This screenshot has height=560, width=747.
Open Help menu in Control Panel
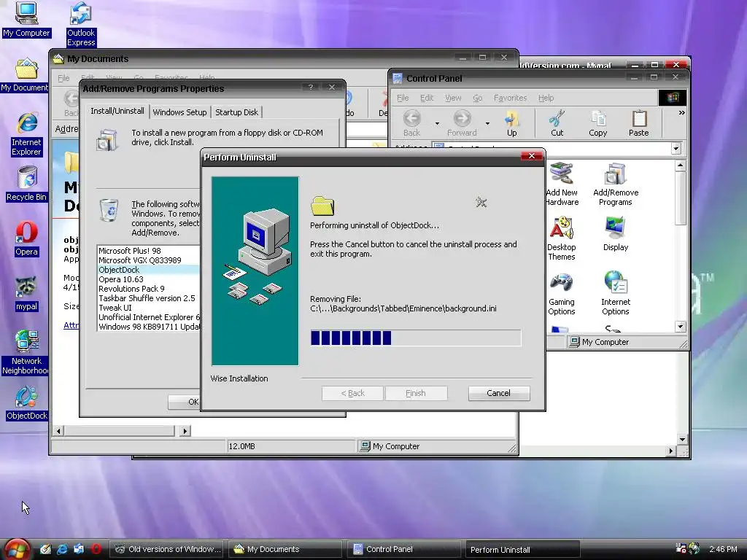(546, 98)
